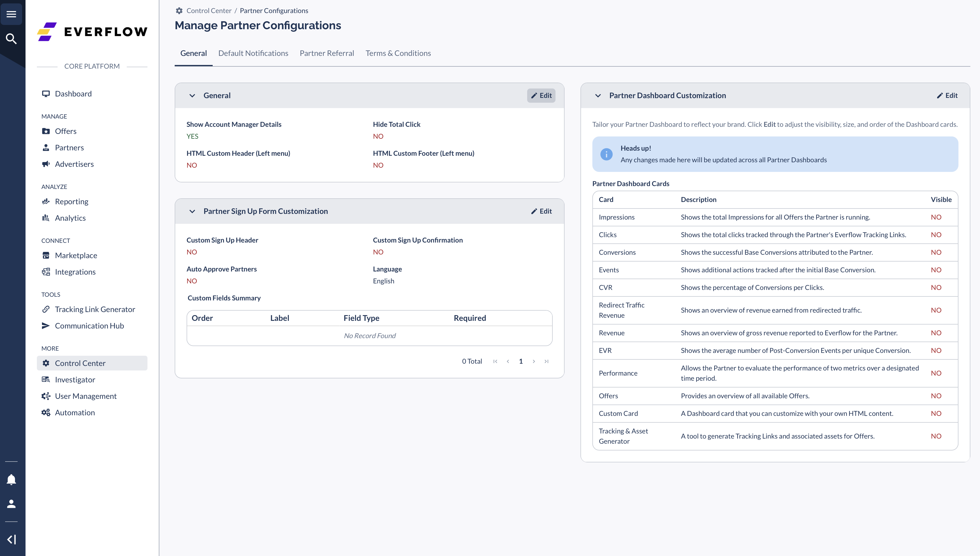Click the Order column header

202,318
